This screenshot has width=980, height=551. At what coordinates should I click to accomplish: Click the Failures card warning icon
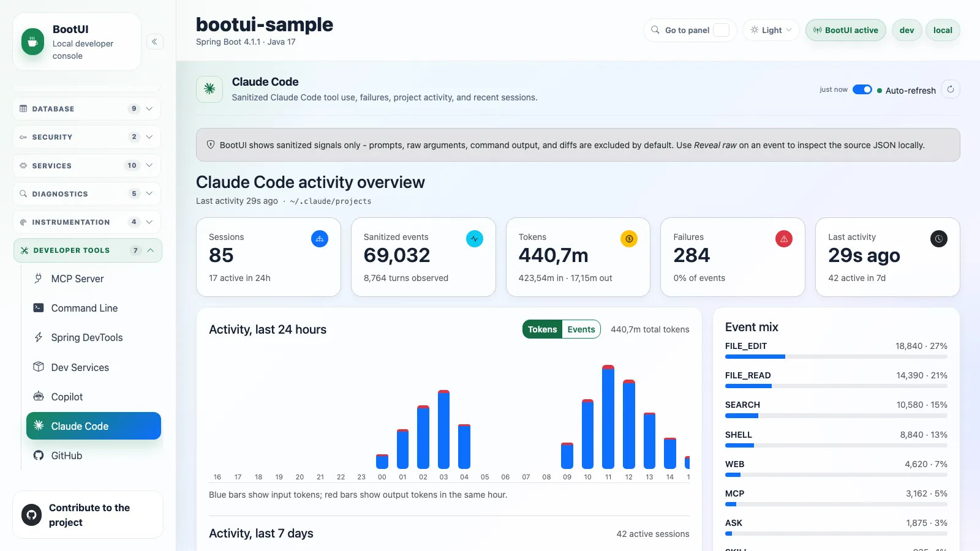pyautogui.click(x=784, y=239)
